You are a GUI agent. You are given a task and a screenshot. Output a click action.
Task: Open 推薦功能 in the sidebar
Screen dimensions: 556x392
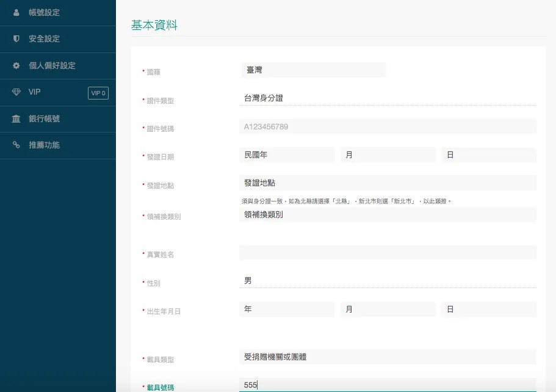click(58, 146)
